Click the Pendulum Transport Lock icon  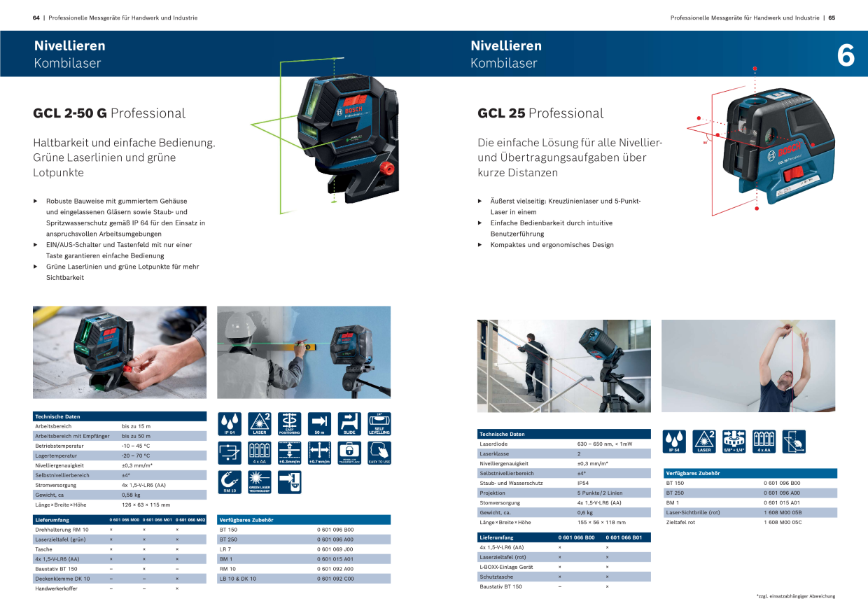349,453
